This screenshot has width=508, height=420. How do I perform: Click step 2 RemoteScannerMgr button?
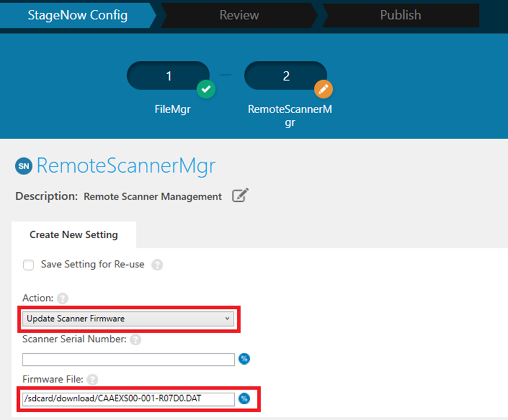[286, 75]
